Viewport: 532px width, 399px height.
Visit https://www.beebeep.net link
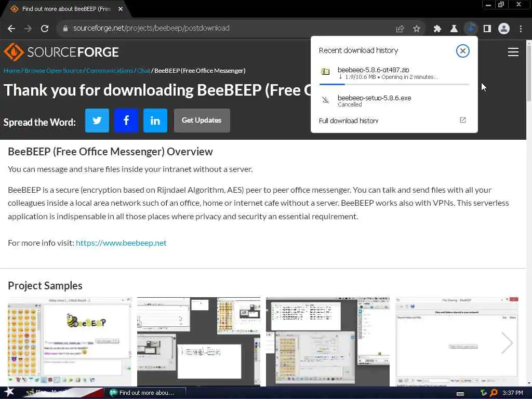(x=121, y=243)
